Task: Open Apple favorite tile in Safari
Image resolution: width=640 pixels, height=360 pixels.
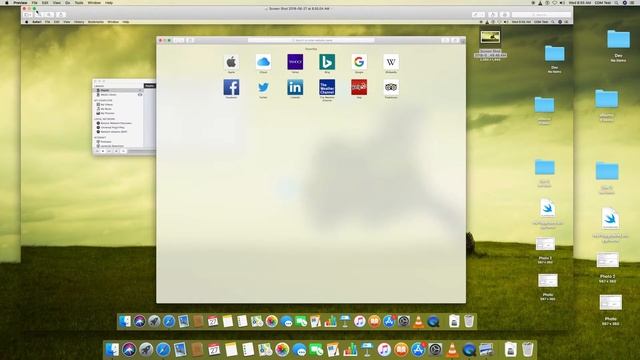Action: 231,62
